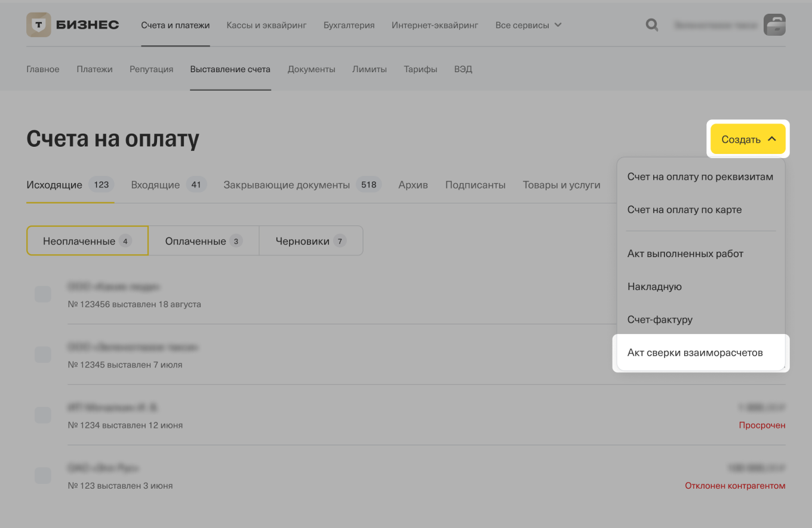Screen dimensions: 812x528
Task: Filter by Оплаченные invoices
Action: click(204, 241)
